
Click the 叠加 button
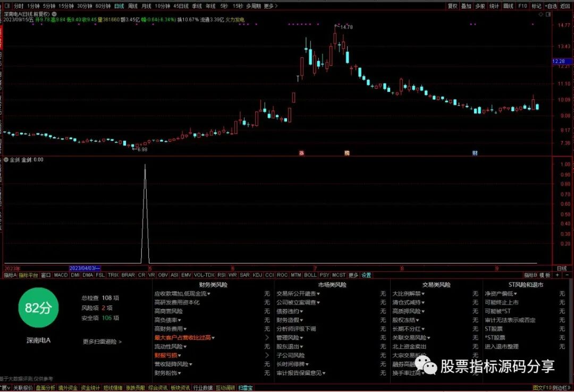point(466,6)
